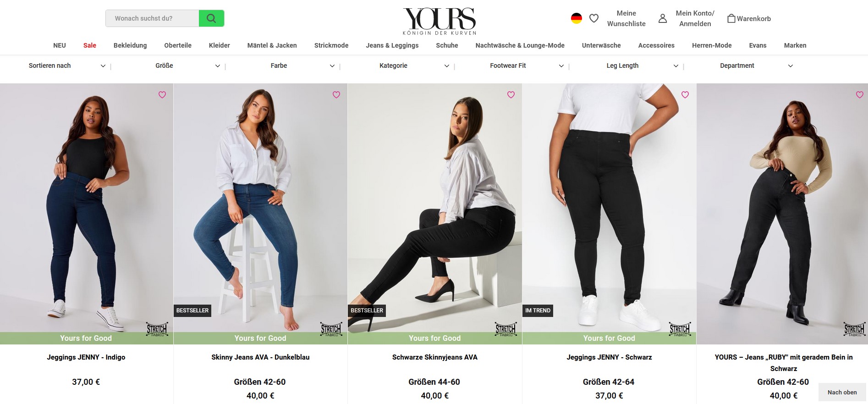The height and width of the screenshot is (404, 868).
Task: Open the German flag country selector
Action: [x=577, y=18]
